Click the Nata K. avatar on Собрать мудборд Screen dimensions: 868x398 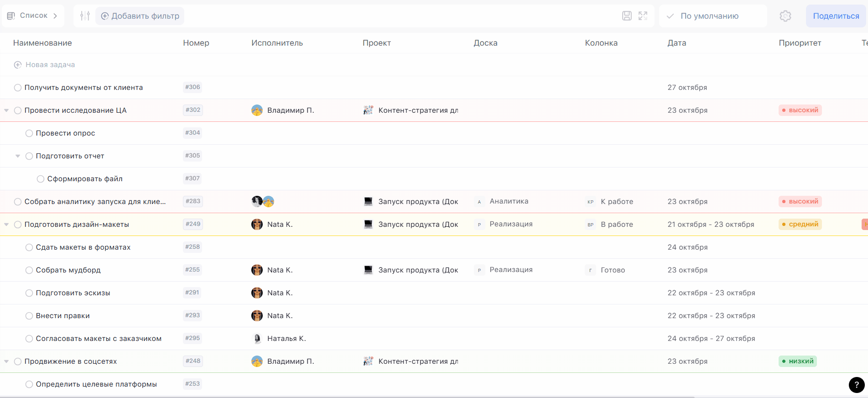[257, 270]
